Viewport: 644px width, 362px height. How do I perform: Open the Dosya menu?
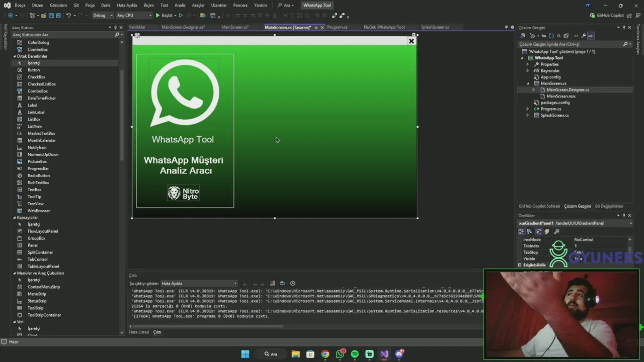click(x=20, y=5)
